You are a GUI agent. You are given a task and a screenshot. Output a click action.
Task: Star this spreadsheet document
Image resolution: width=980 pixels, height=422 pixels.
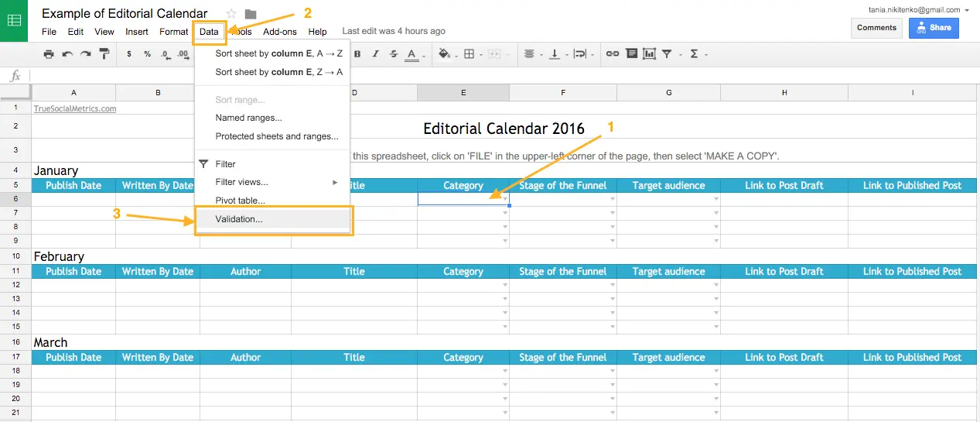pos(231,14)
